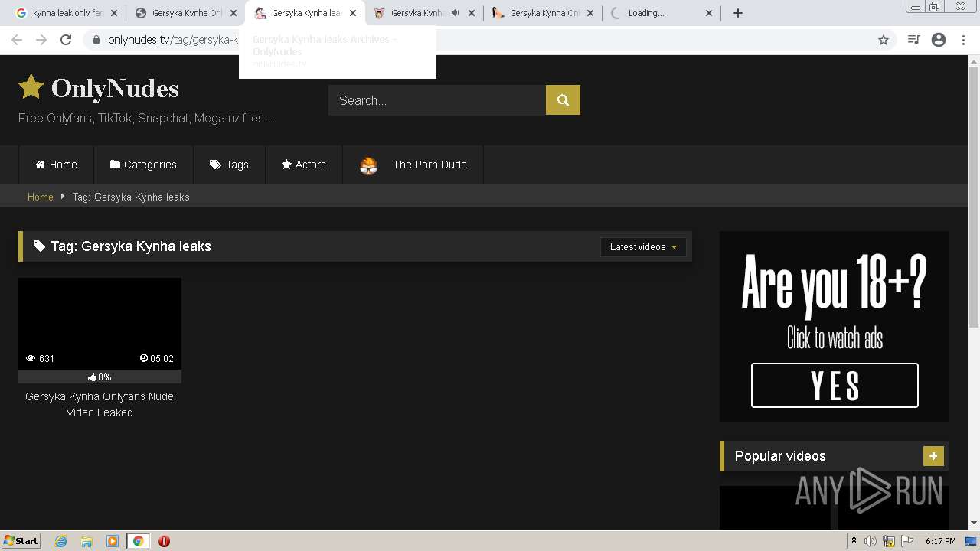This screenshot has width=980, height=551.
Task: Click the address bar URL
Action: coord(173,40)
